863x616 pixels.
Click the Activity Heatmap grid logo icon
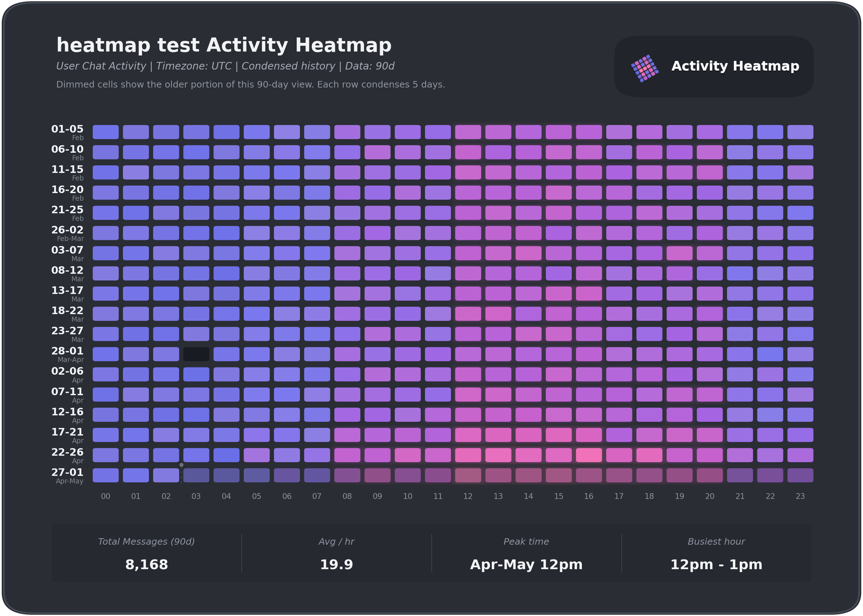(x=645, y=68)
